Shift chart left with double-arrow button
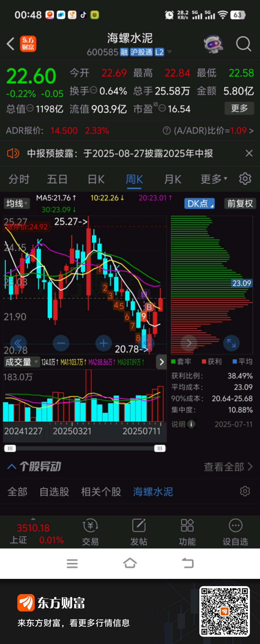Image resolution: width=260 pixels, height=644 pixels. [18, 343]
